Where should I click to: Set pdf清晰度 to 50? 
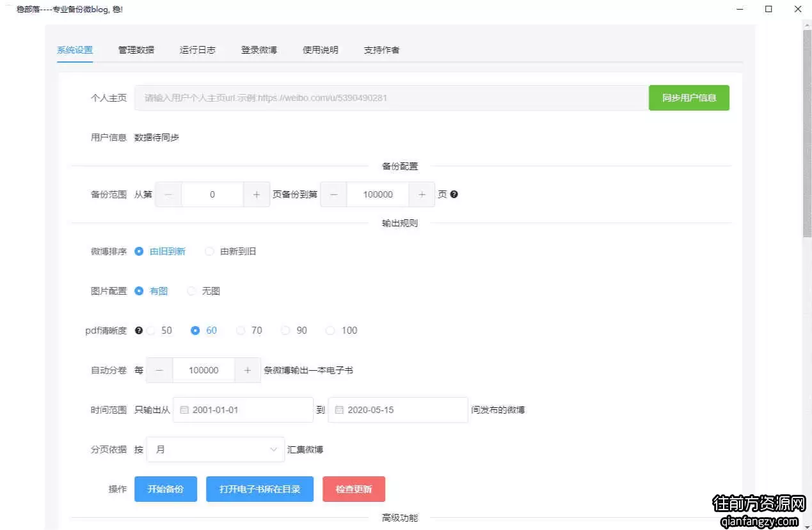click(x=159, y=331)
